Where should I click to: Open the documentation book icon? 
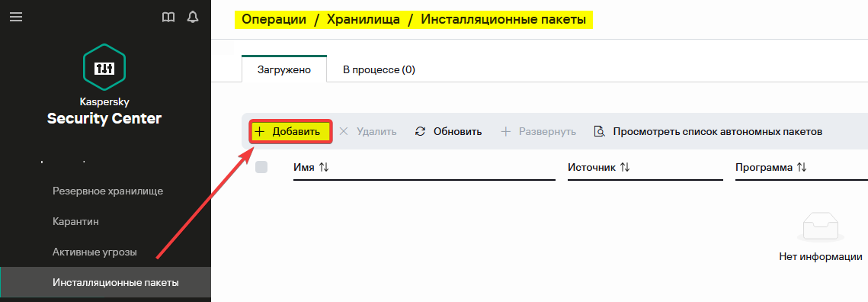tap(168, 18)
